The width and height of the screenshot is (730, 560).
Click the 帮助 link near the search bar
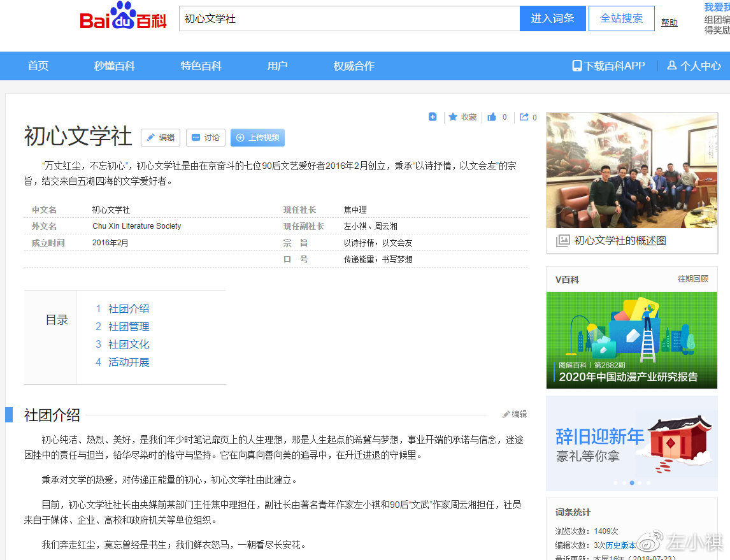[x=669, y=22]
